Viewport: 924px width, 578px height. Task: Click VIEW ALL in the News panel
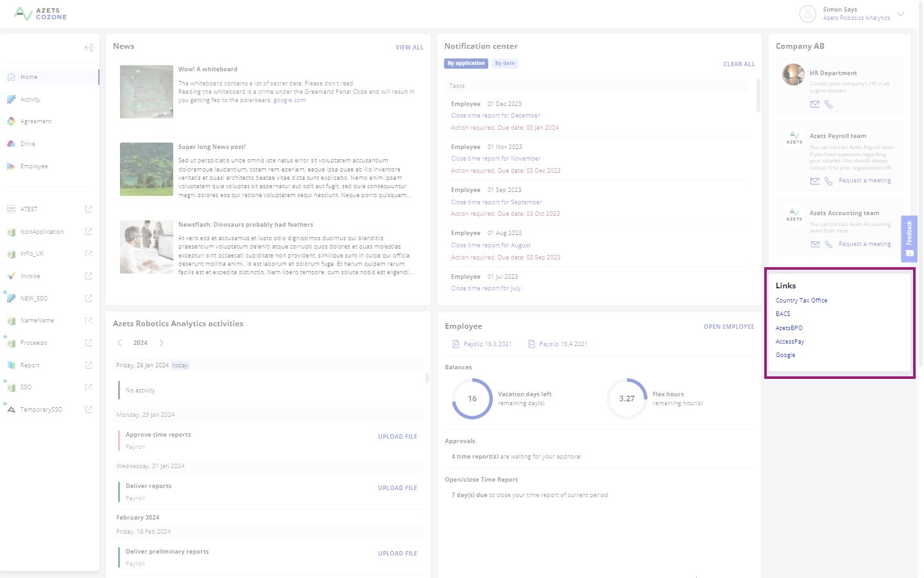pyautogui.click(x=409, y=47)
